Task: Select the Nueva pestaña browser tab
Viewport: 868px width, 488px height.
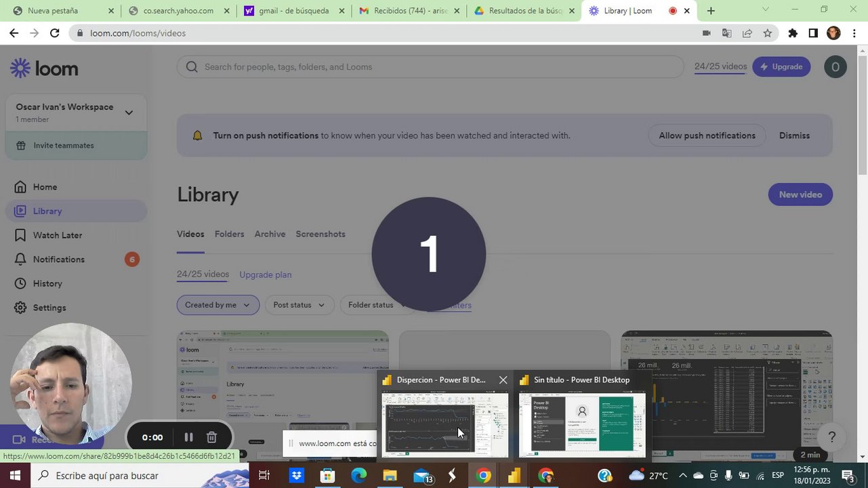Action: (62, 11)
